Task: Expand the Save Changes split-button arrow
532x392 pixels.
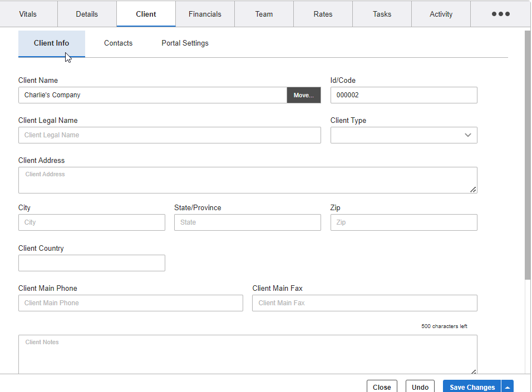Action: [x=507, y=387]
